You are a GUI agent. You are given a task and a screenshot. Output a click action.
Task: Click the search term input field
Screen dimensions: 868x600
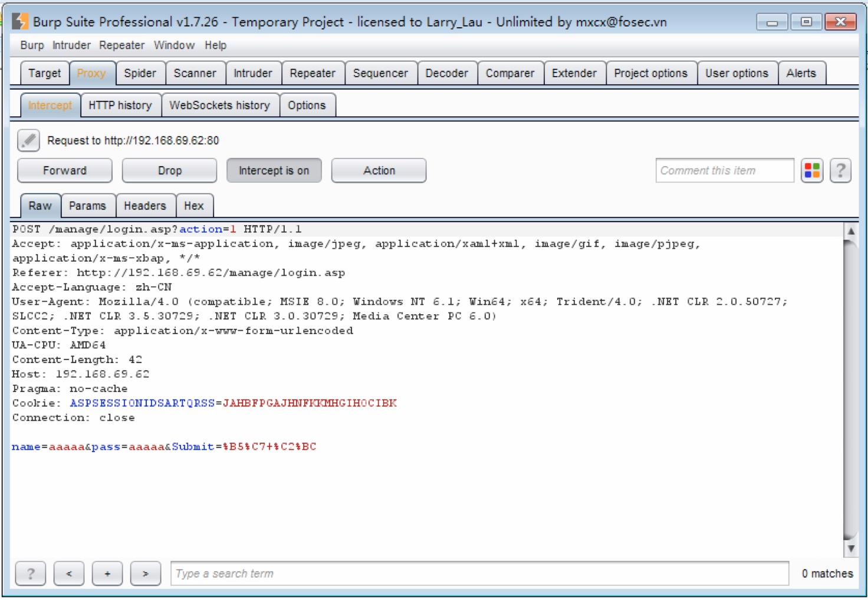coord(479,573)
